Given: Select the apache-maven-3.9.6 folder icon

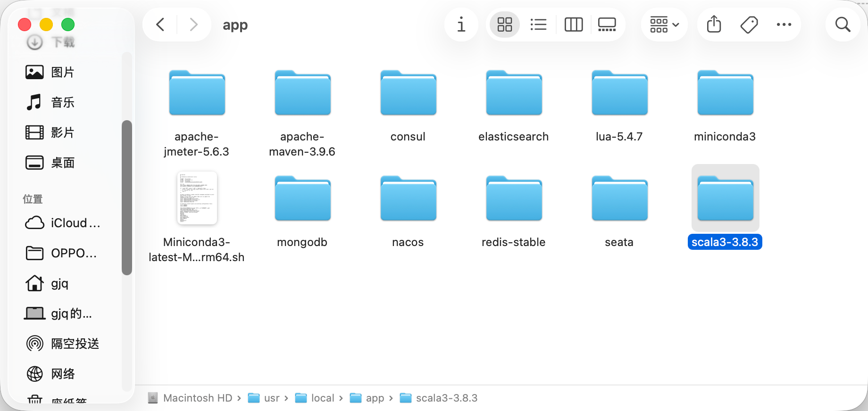Looking at the screenshot, I should (x=303, y=92).
